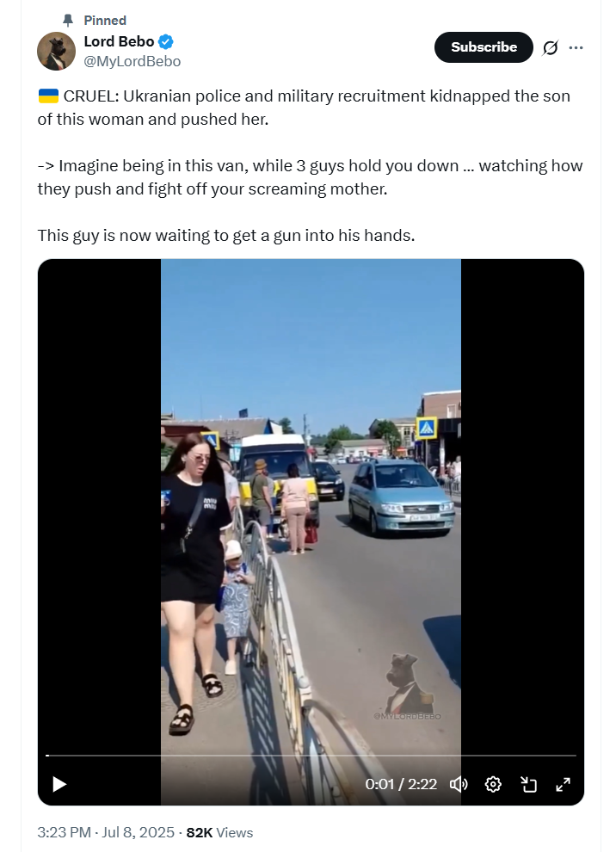Enter fullscreen with the expand arrows icon
Viewport: 616px width, 852px height.
[564, 784]
